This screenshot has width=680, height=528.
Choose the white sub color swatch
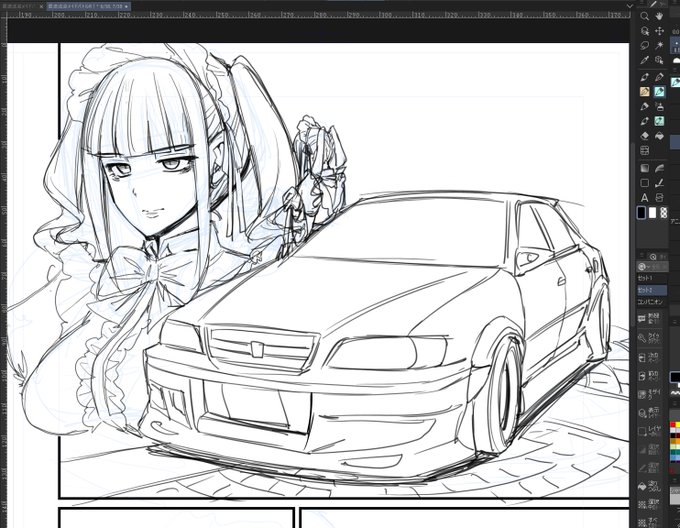(x=653, y=213)
